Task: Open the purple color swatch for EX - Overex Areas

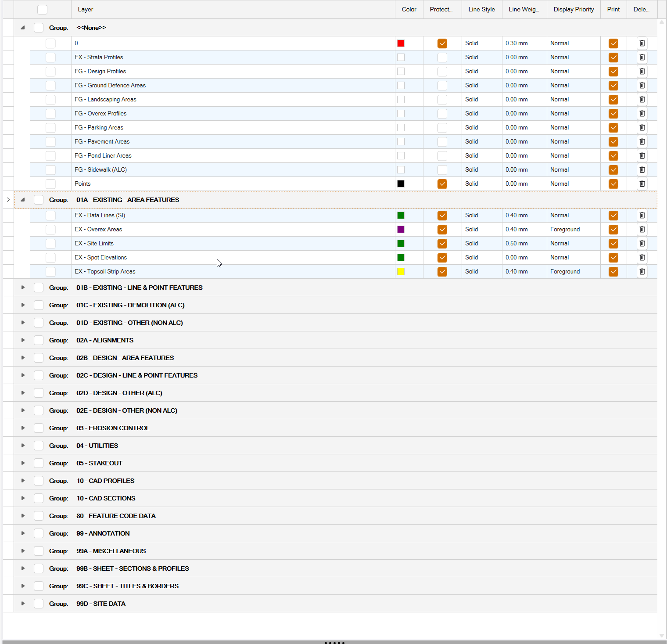Action: [401, 230]
